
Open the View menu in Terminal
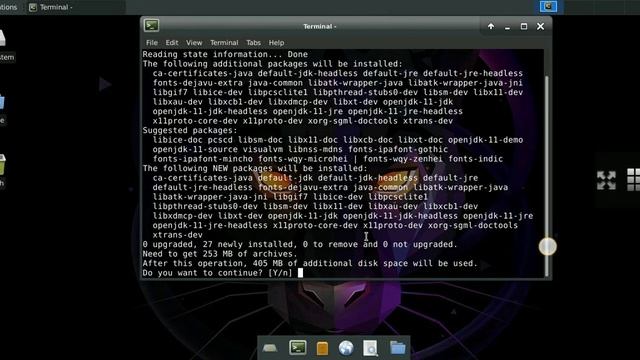[x=194, y=43]
